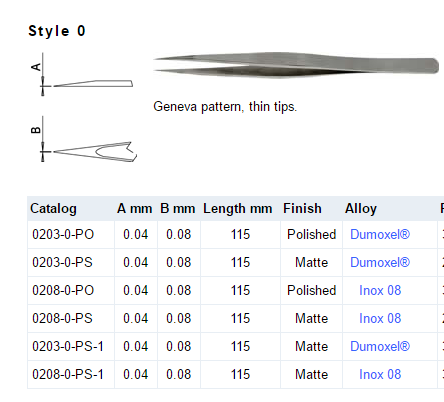Image resolution: width=444 pixels, height=402 pixels.
Task: Click the Catalog column header
Action: pos(53,209)
